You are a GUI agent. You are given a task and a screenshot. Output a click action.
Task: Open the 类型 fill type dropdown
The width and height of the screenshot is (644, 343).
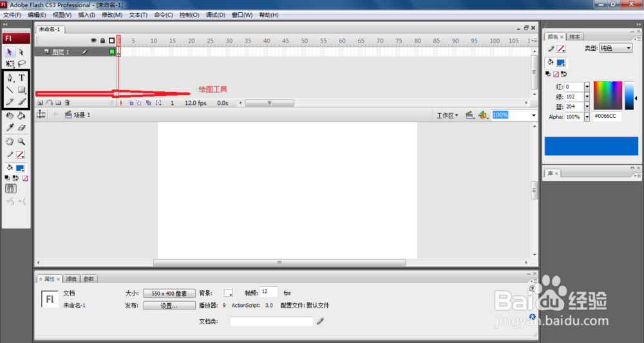coord(616,48)
